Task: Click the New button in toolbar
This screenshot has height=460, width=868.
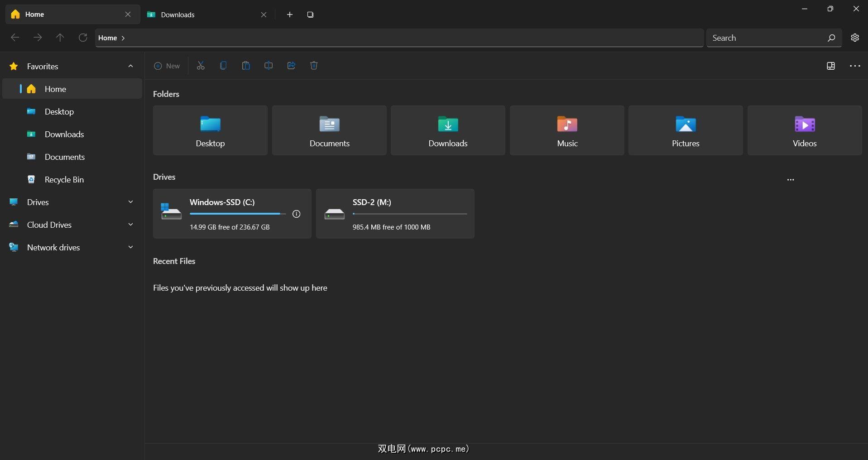Action: pyautogui.click(x=167, y=66)
